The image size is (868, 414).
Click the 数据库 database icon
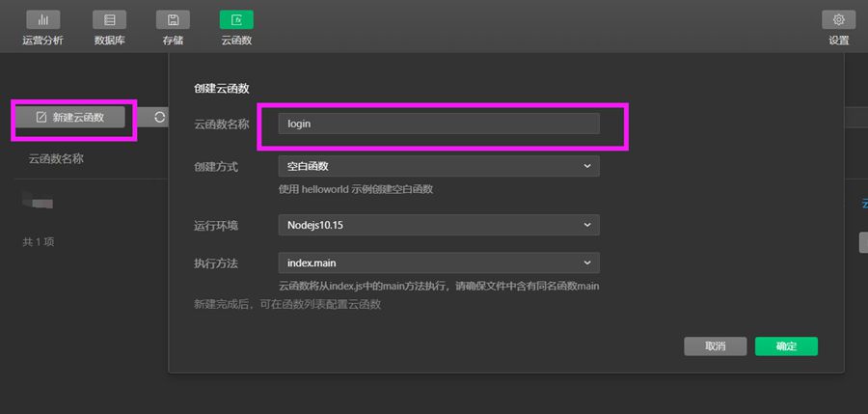pos(109,19)
